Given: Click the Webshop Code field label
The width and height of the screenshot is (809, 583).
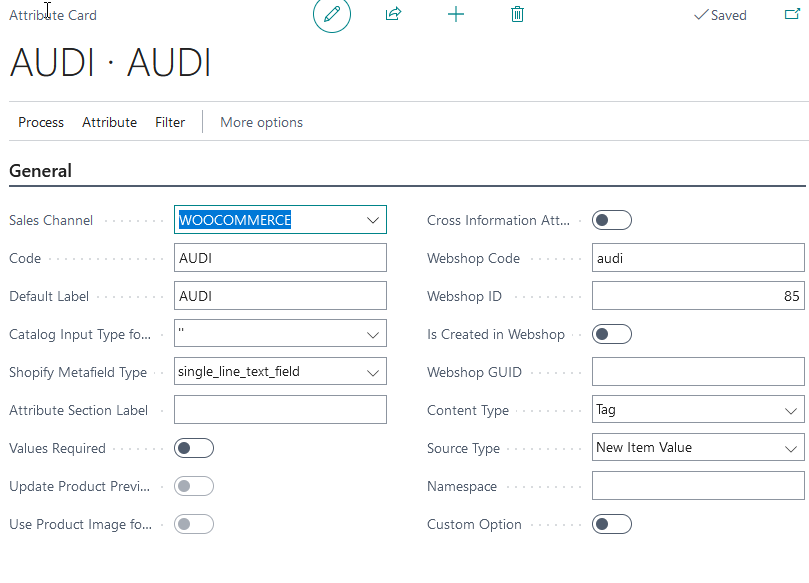Looking at the screenshot, I should click(x=474, y=258).
